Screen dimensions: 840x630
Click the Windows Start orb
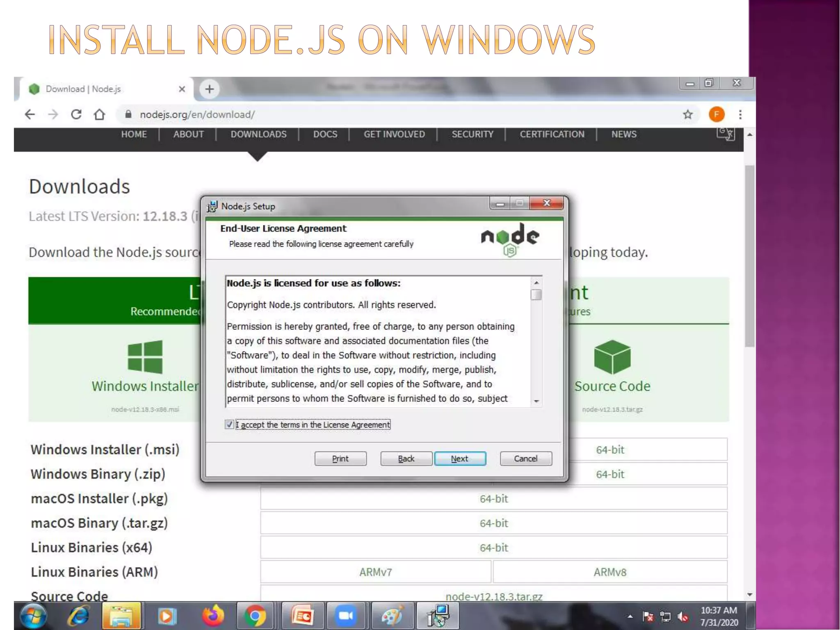[33, 616]
